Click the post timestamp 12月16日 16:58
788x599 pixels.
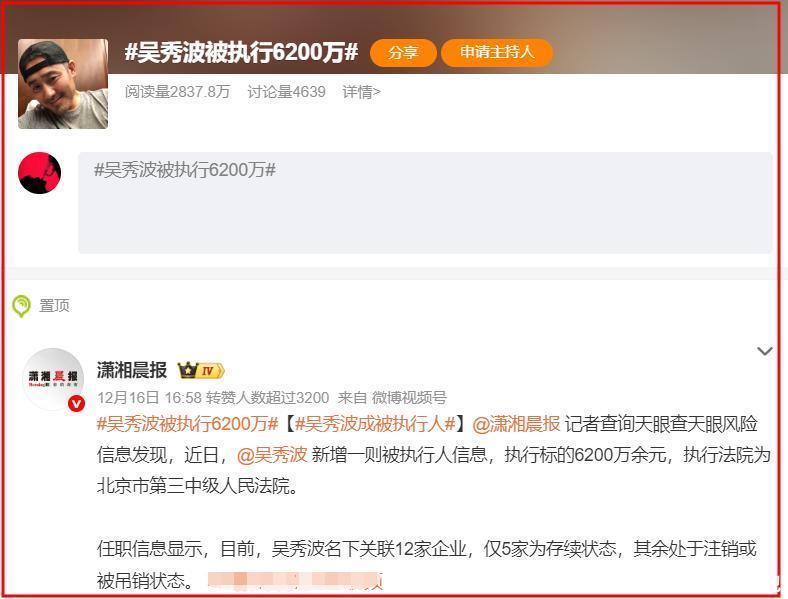point(149,398)
